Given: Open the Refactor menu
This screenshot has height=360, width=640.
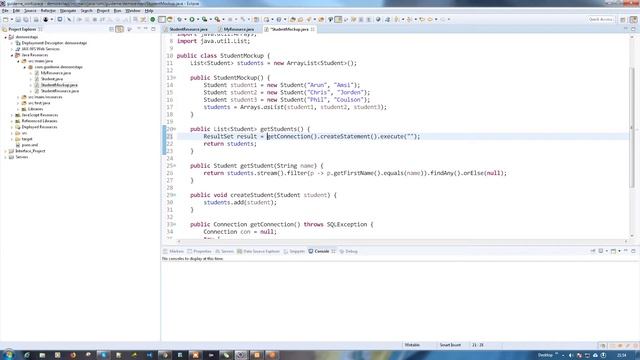Looking at the screenshot, I should click(48, 11).
